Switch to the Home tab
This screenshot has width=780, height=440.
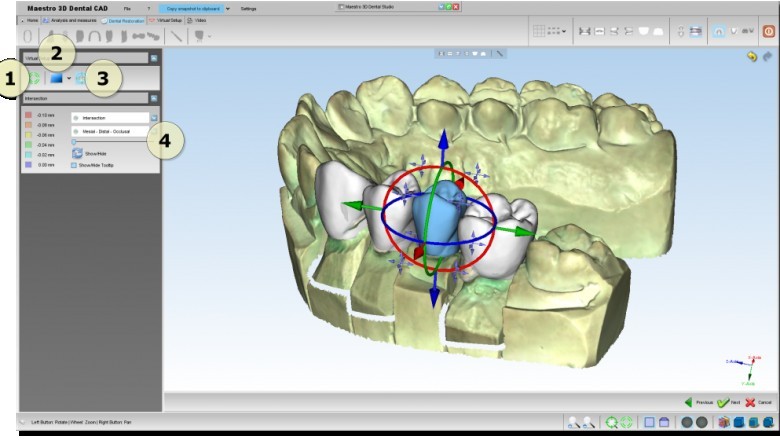pyautogui.click(x=29, y=20)
